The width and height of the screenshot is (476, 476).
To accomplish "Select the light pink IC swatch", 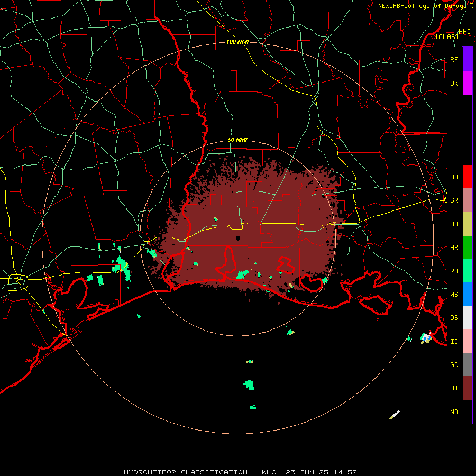I will 467,341.
